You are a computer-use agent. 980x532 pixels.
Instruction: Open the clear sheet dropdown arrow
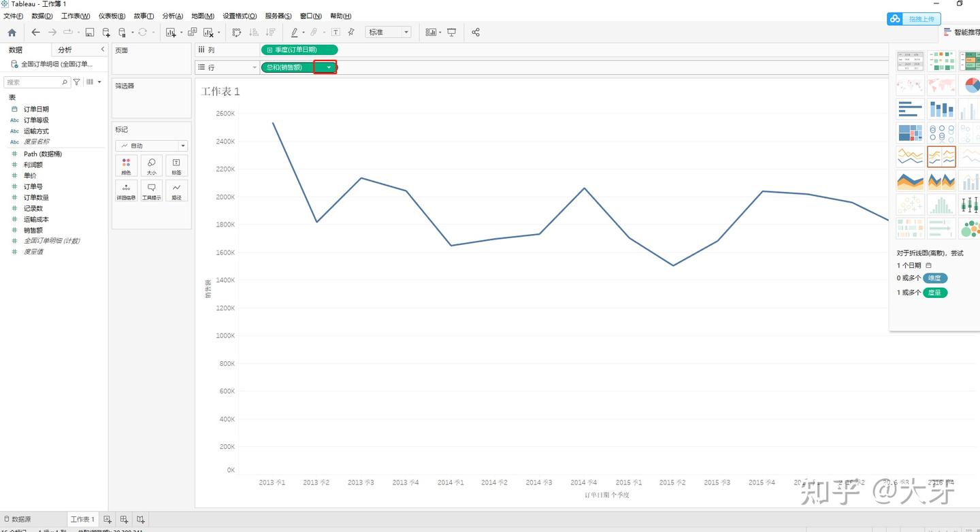pos(218,33)
